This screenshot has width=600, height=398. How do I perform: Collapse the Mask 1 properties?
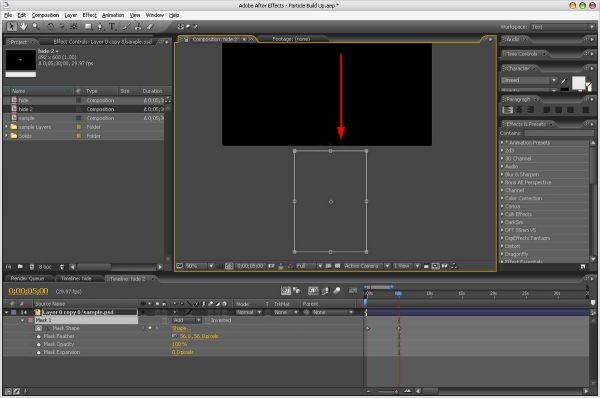click(x=23, y=320)
